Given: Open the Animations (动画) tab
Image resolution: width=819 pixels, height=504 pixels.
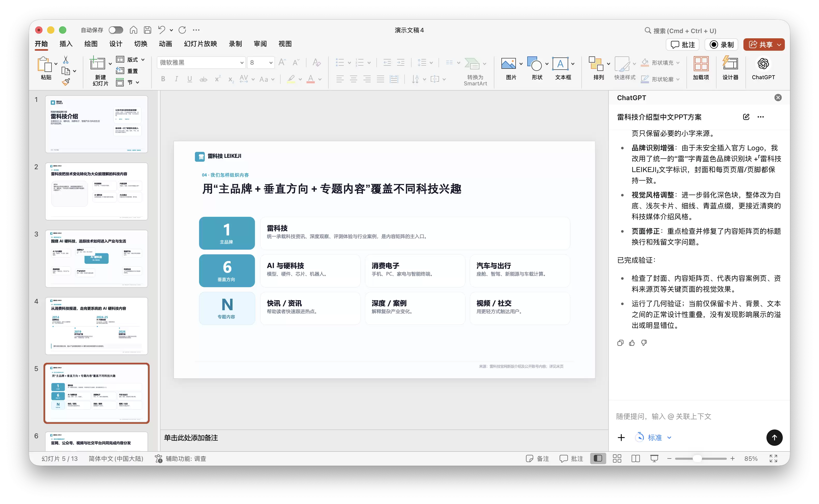Looking at the screenshot, I should coord(165,44).
